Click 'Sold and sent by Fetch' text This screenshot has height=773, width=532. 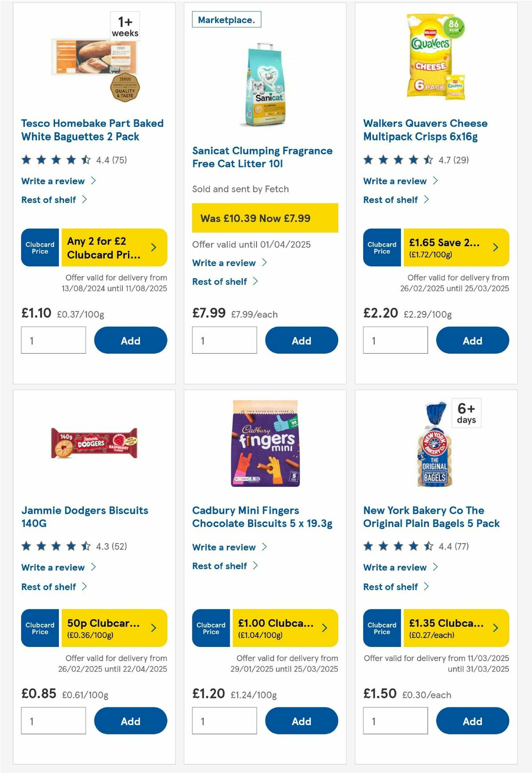pos(240,189)
